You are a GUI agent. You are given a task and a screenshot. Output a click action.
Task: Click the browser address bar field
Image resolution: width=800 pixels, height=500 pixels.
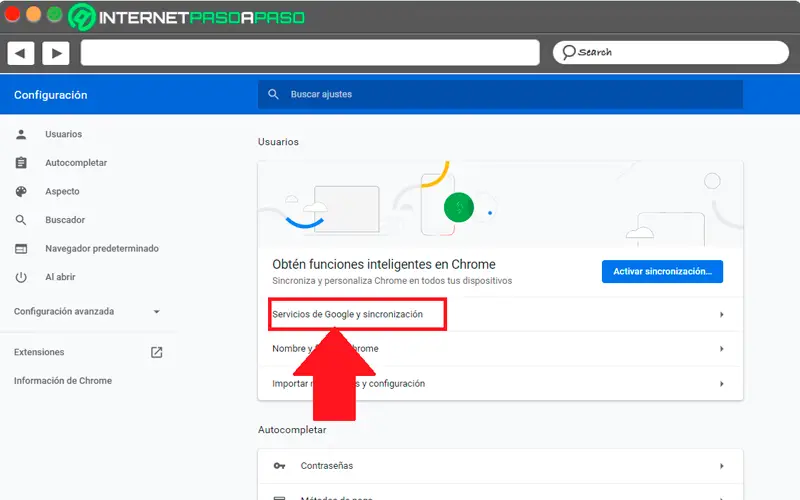tap(310, 53)
